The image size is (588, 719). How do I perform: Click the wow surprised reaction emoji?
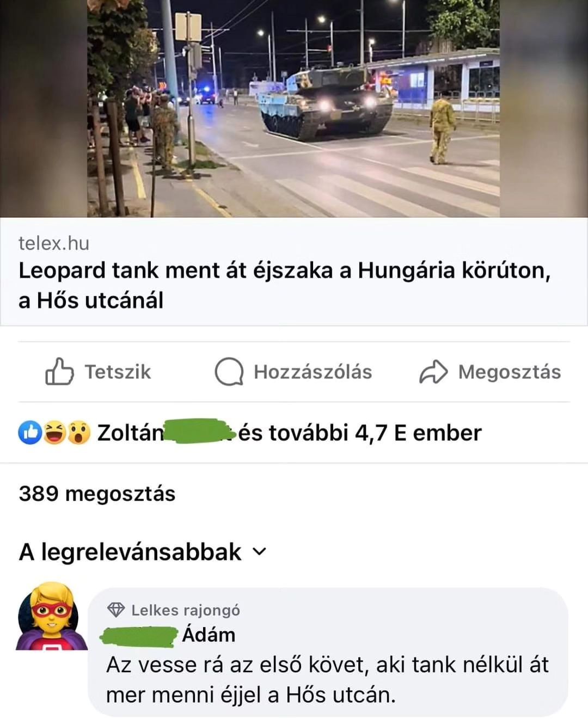coord(78,433)
